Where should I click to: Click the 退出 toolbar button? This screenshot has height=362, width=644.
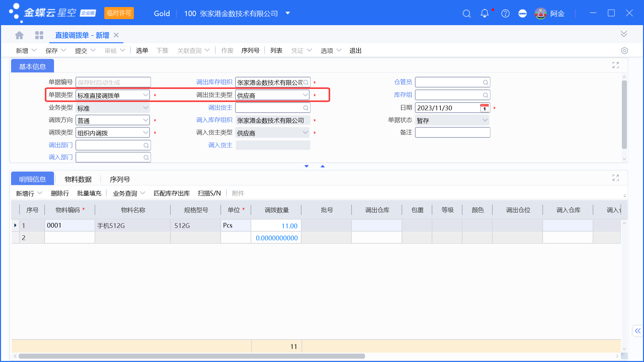356,51
